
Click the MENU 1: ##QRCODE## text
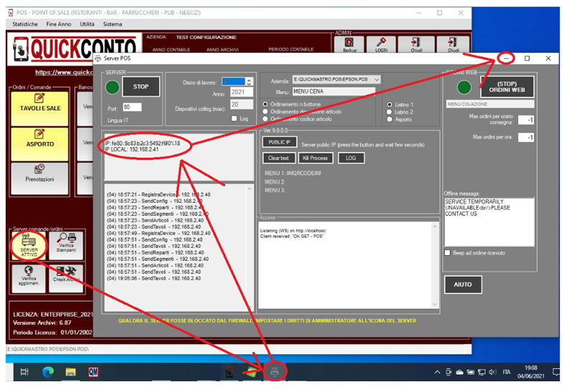(x=293, y=173)
